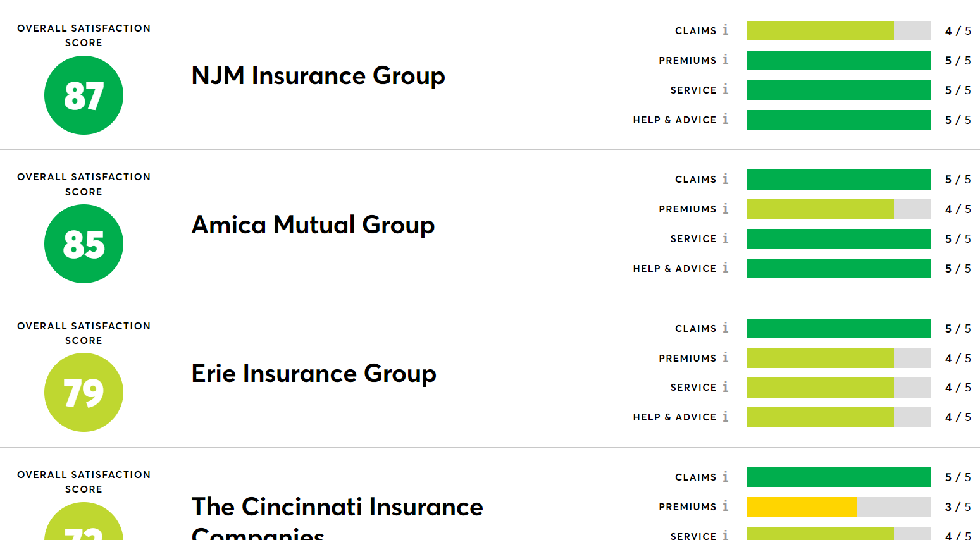This screenshot has width=980, height=540.
Task: Select Amica Mutual Group title
Action: pos(313,225)
